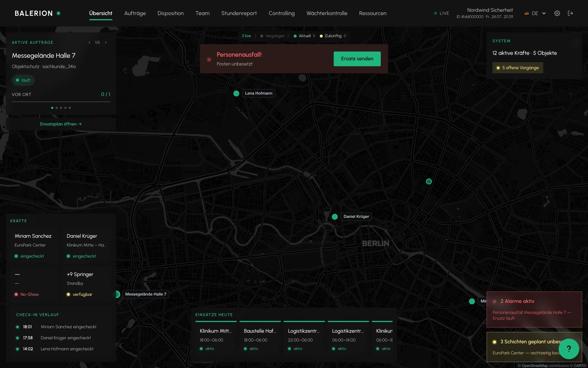Image resolution: width=588 pixels, height=368 pixels.
Task: Switch to the Übersicht tab
Action: [x=101, y=13]
